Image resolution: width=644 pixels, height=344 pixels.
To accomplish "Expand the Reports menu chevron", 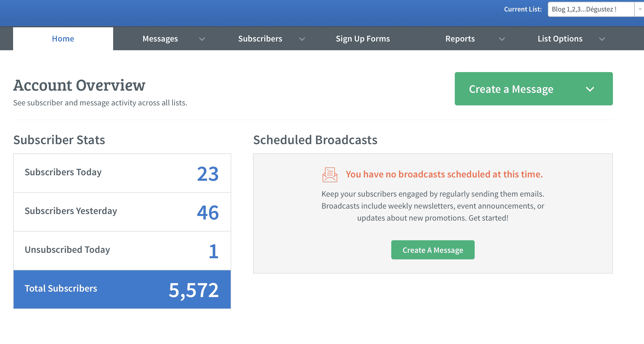I will [x=502, y=39].
